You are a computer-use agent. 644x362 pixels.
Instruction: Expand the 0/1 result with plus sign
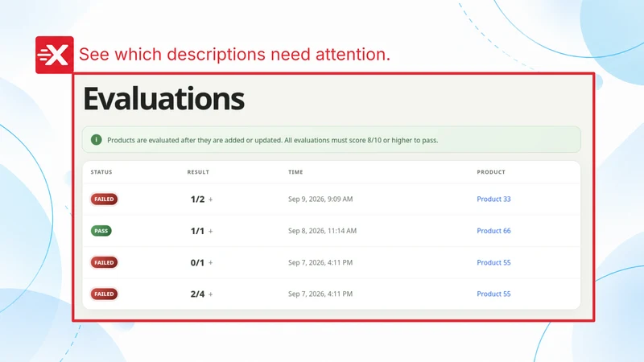tap(210, 263)
